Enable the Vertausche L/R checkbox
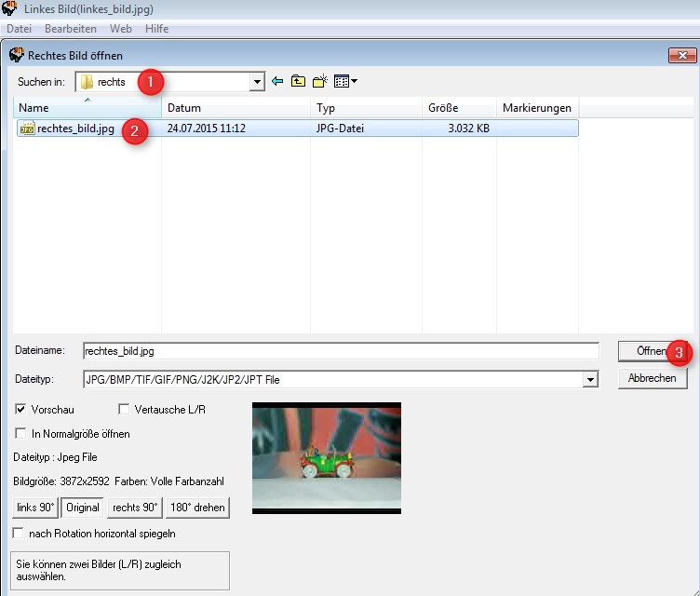 (124, 410)
